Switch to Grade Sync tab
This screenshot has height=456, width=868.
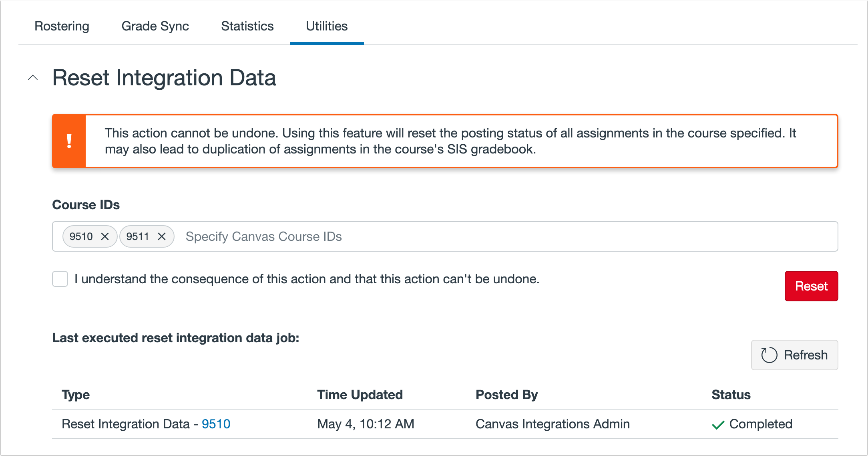click(x=155, y=26)
